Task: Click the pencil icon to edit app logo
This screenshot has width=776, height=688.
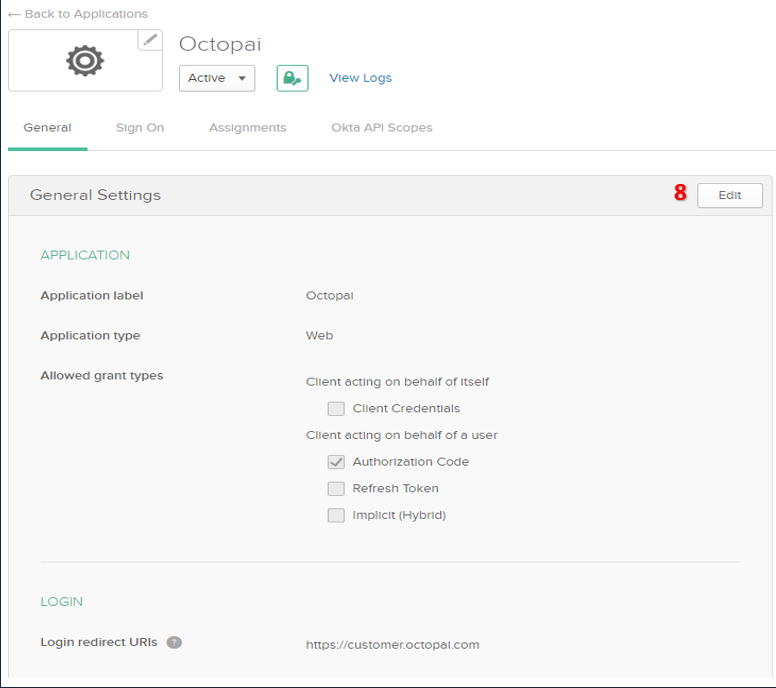Action: [x=150, y=40]
